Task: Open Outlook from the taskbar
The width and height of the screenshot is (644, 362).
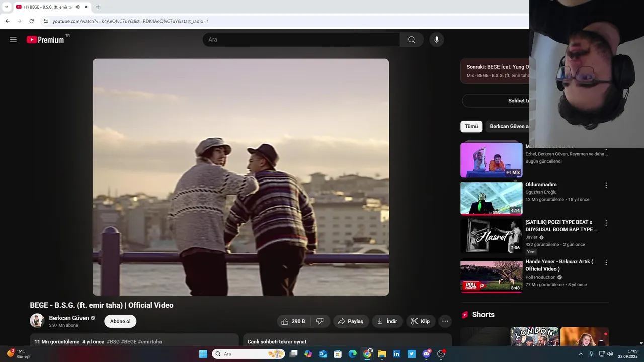Action: point(323,354)
